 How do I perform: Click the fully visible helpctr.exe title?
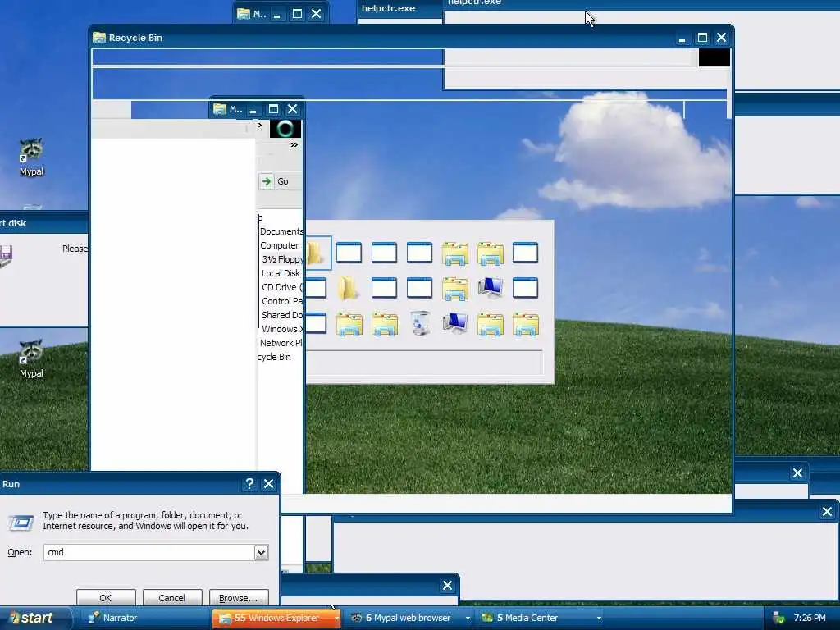[388, 8]
